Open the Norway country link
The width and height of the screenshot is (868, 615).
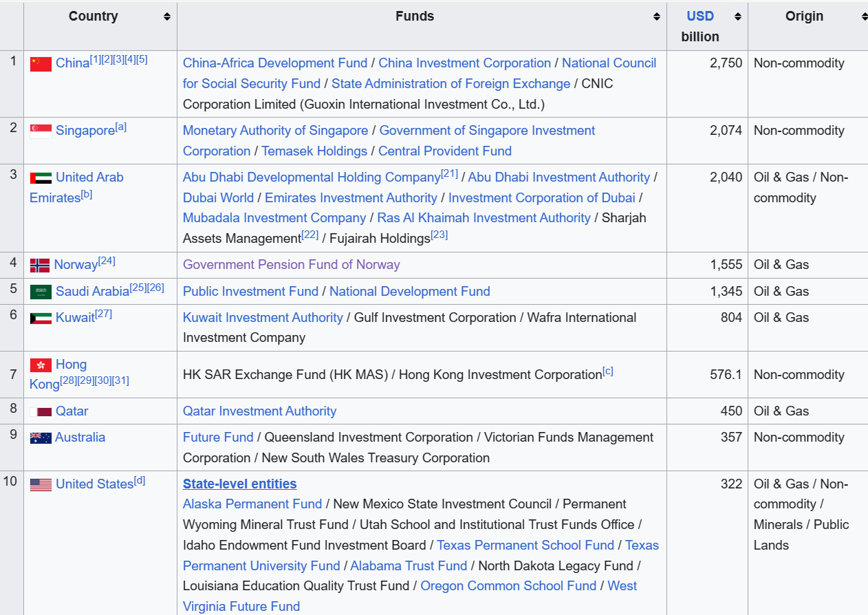76,265
